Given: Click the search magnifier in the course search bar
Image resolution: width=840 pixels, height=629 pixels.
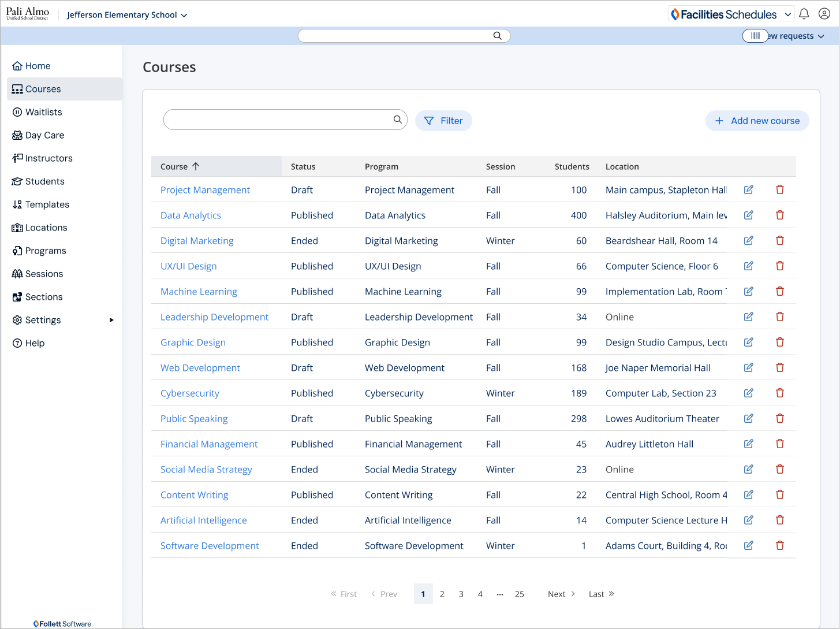Looking at the screenshot, I should 397,120.
